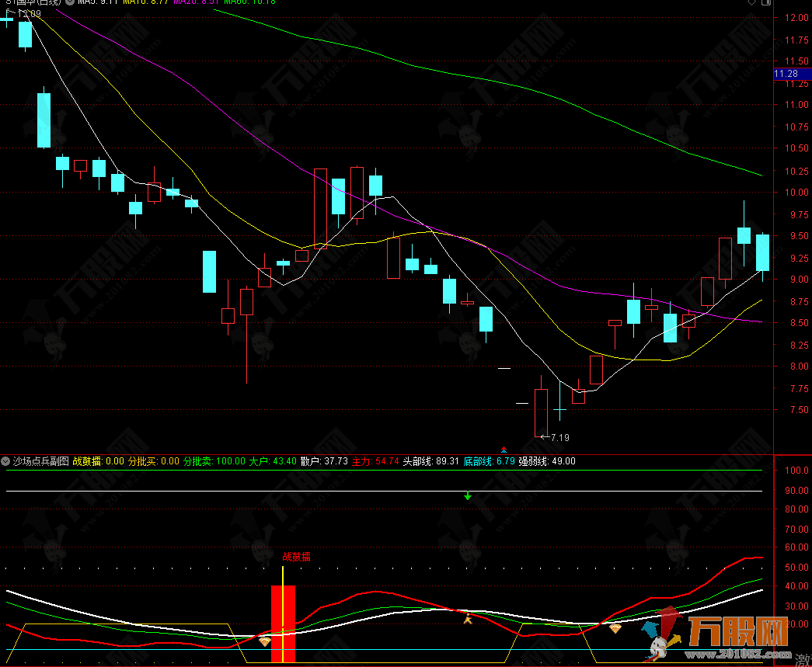Screen dimensions: 812x667
Task: Click the 主力: 54.74 red legend value
Action: (375, 461)
